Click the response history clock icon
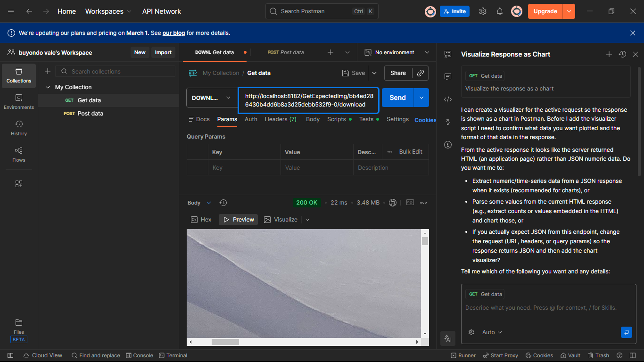 pyautogui.click(x=223, y=203)
